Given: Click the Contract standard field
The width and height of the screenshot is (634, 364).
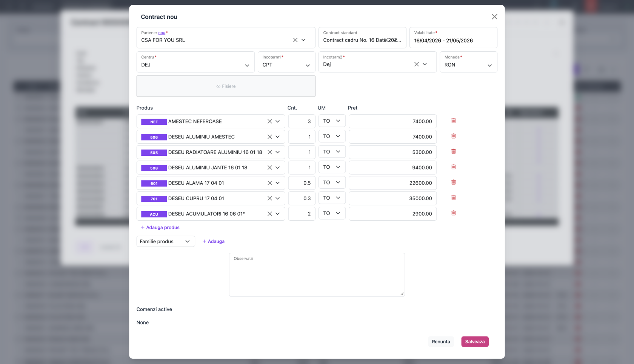Looking at the screenshot, I should point(362,38).
